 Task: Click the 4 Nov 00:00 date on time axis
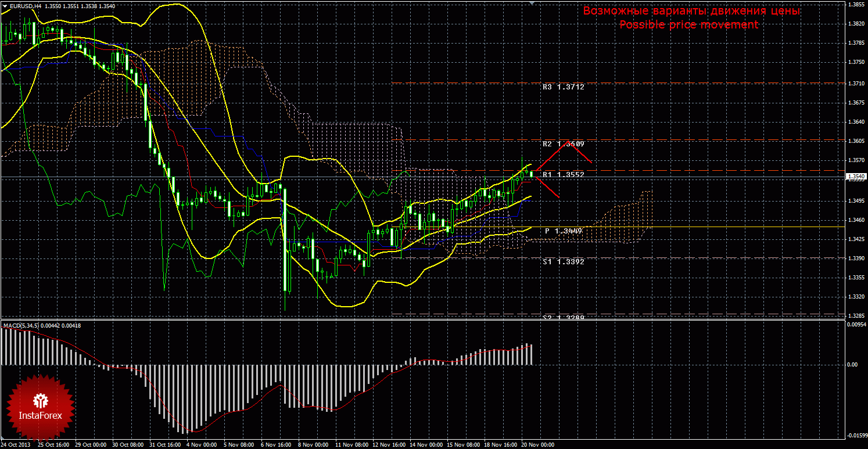199,445
